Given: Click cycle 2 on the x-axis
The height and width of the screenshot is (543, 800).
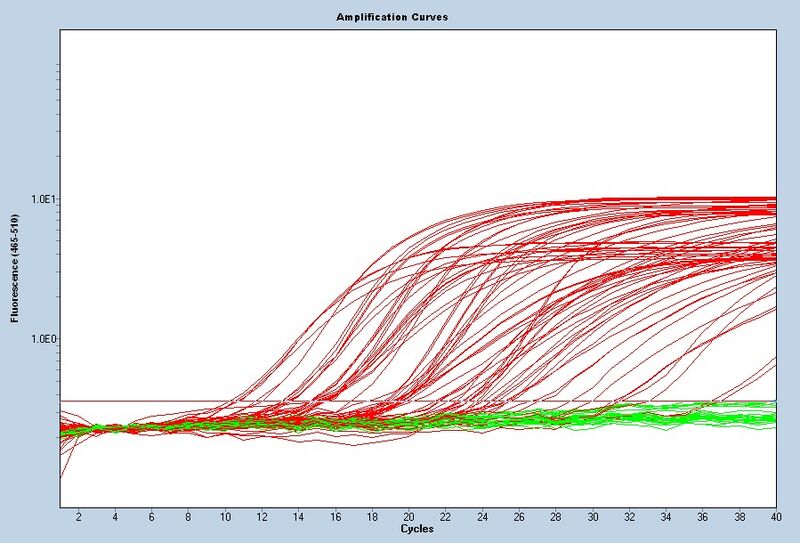Looking at the screenshot, I should pyautogui.click(x=78, y=518).
